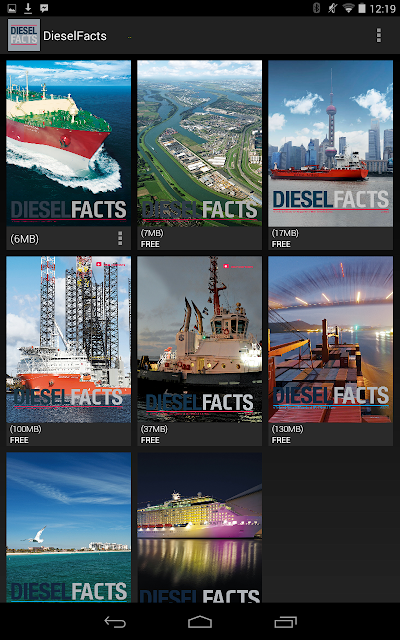This screenshot has width=400, height=640.
Task: Tap FREE under the 100MB issue
Action: 19,440
